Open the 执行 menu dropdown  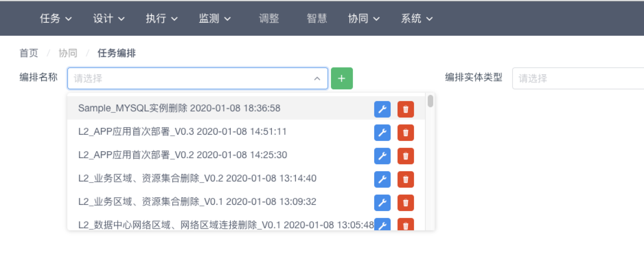(x=162, y=19)
